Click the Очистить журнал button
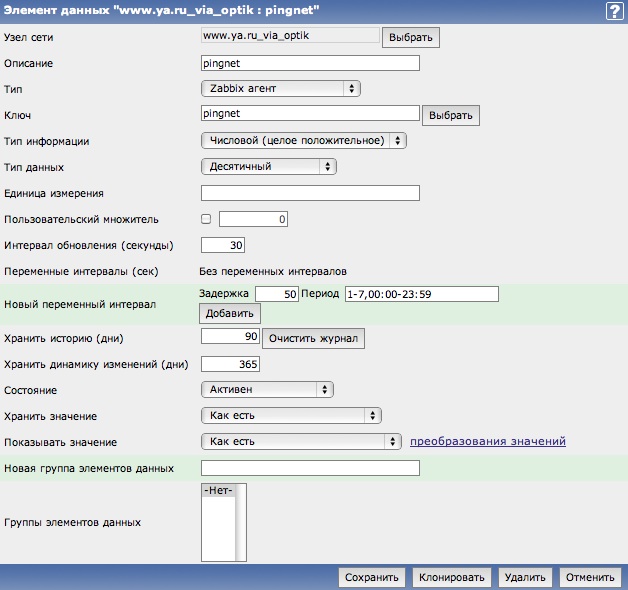Screen dimensions: 628x590 (x=313, y=338)
